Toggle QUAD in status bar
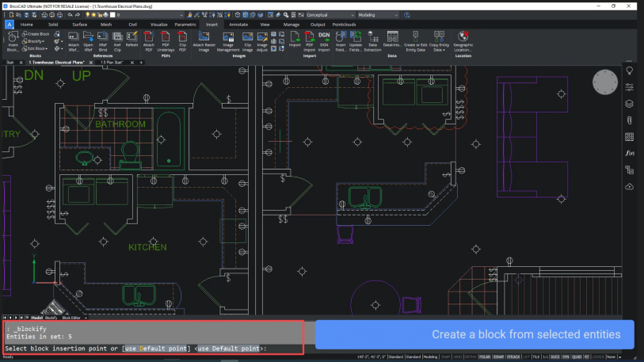The width and height of the screenshot is (644, 362). (x=577, y=357)
